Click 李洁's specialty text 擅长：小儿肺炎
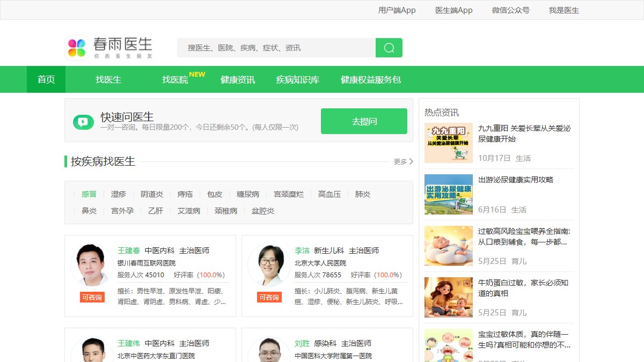 (x=349, y=297)
